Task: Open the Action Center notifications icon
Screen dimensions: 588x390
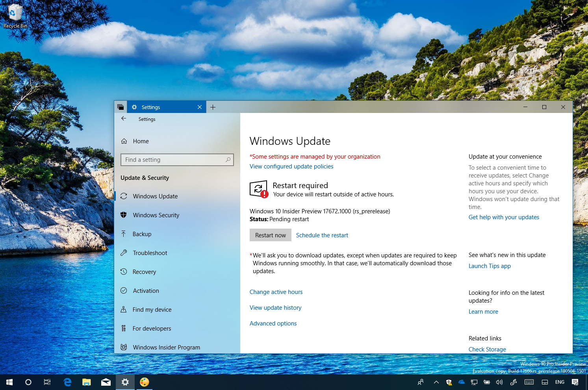Action: tap(575, 382)
